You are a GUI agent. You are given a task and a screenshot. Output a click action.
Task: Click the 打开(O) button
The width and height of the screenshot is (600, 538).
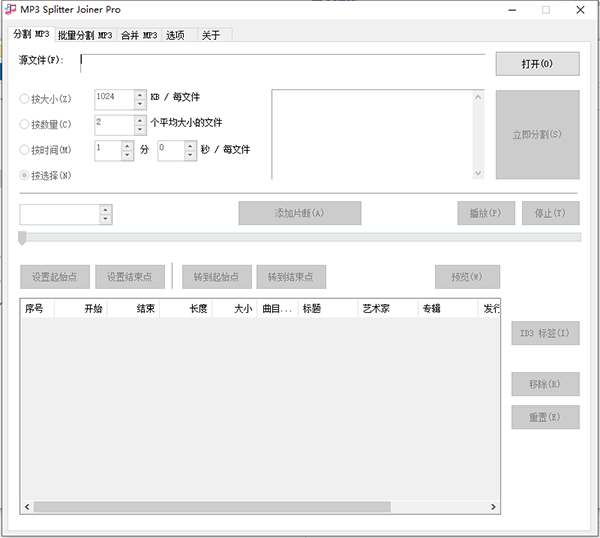coord(537,64)
